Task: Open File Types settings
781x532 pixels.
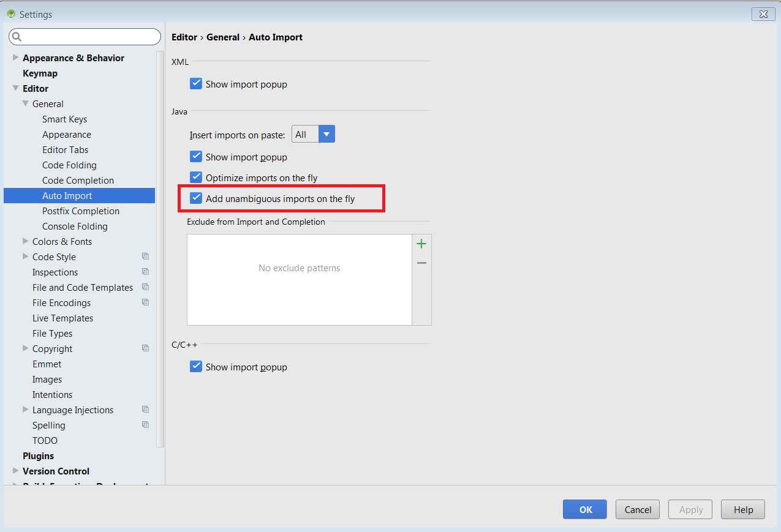Action: (x=52, y=333)
